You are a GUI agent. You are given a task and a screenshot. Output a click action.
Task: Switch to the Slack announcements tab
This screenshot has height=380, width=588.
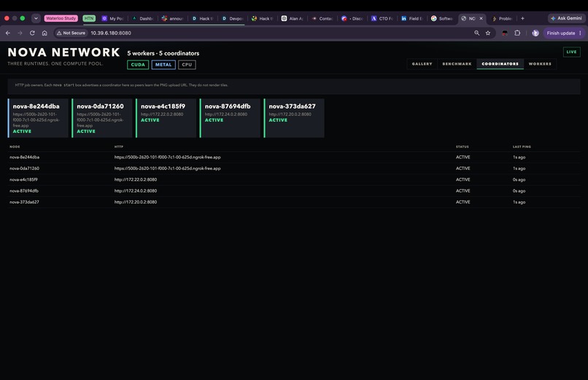pos(172,18)
